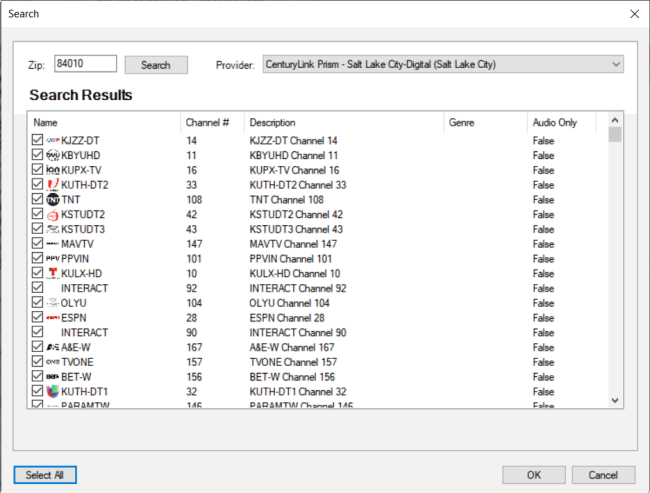Click the TNT channel logo icon
The image size is (650, 493).
53,199
